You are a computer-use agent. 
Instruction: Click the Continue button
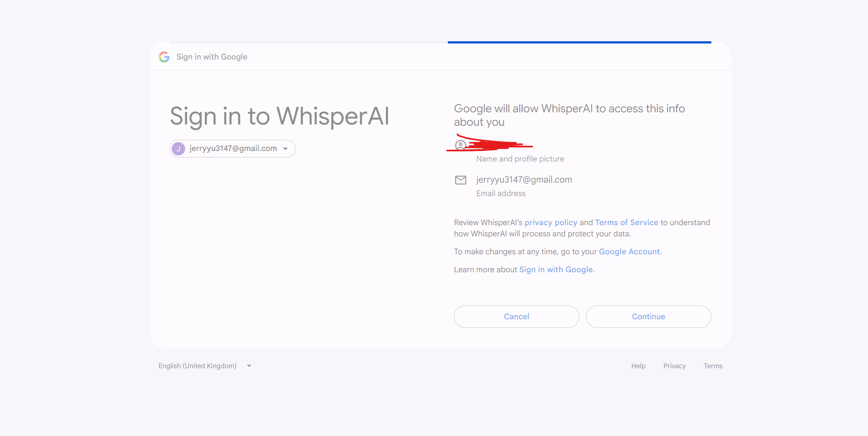coord(648,317)
